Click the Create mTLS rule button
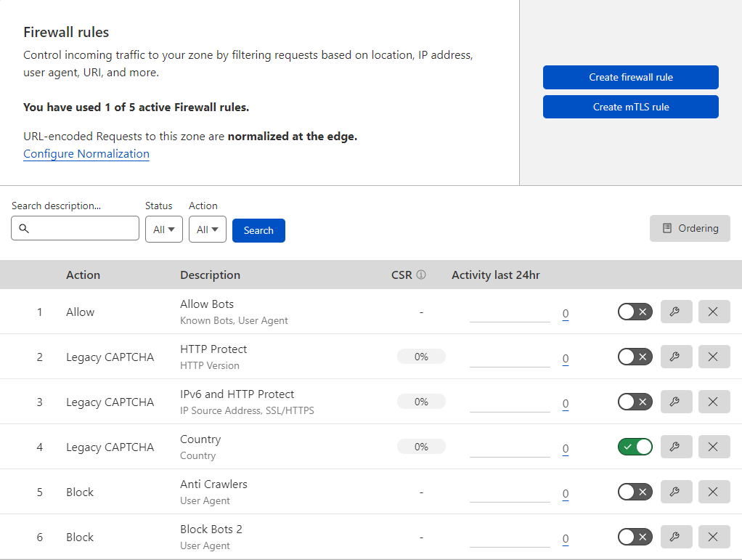Image resolution: width=742 pixels, height=560 pixels. tap(630, 107)
